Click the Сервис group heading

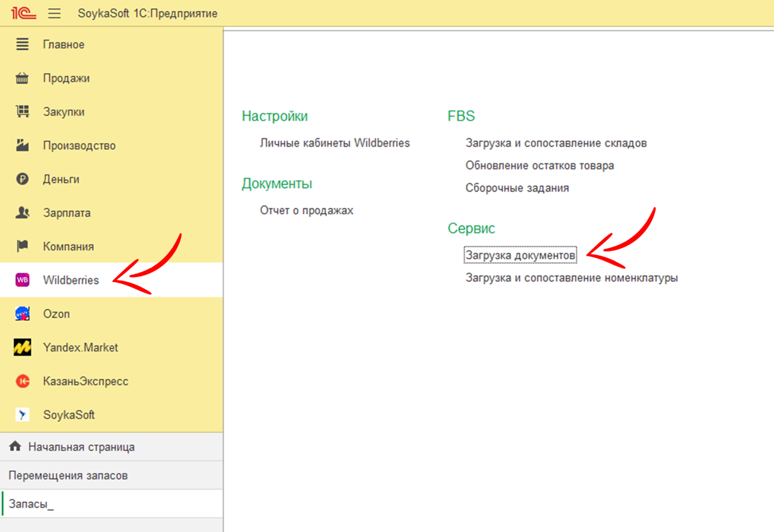pyautogui.click(x=471, y=228)
